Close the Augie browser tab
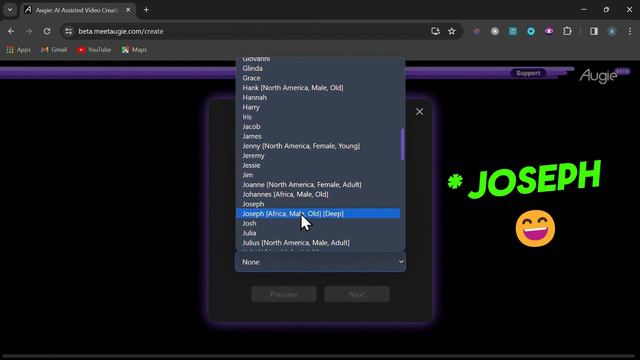 (128, 10)
